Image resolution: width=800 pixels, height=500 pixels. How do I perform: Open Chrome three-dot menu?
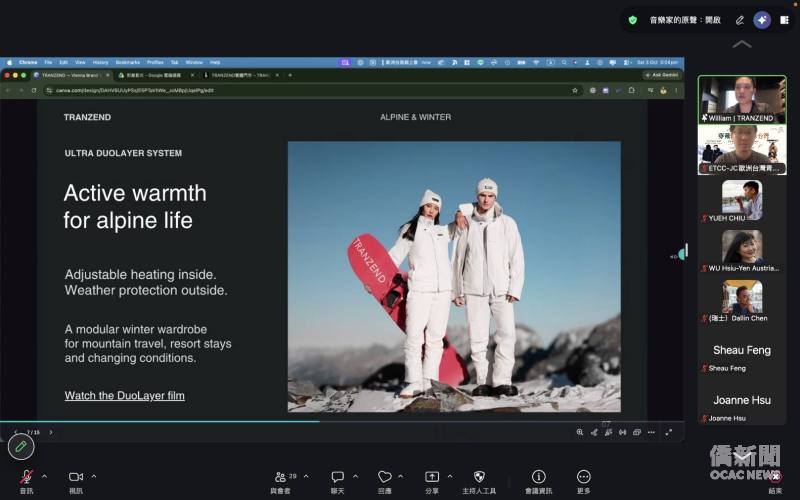coord(676,90)
